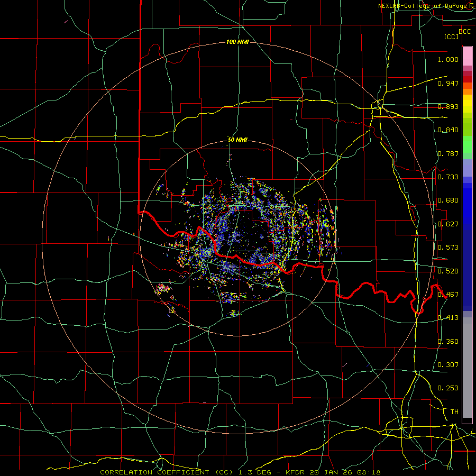Click the 50 NMI range ring label
This screenshot has height=476, width=476.
tap(237, 140)
